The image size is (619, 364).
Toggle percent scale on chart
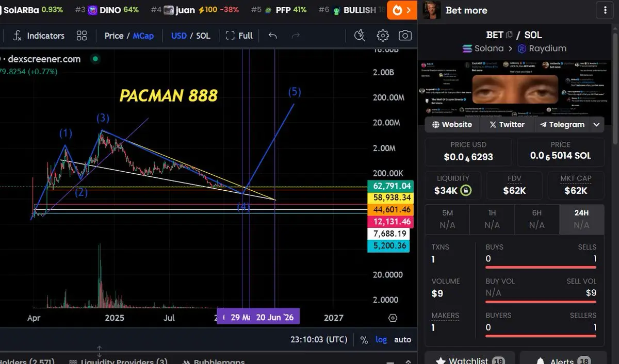pos(364,340)
